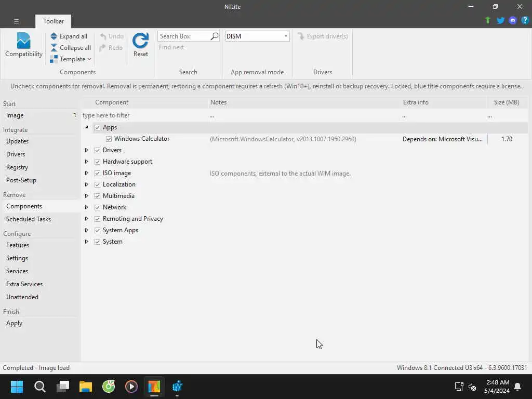Expand Remoting and Privacy node
The width and height of the screenshot is (532, 399).
point(87,219)
